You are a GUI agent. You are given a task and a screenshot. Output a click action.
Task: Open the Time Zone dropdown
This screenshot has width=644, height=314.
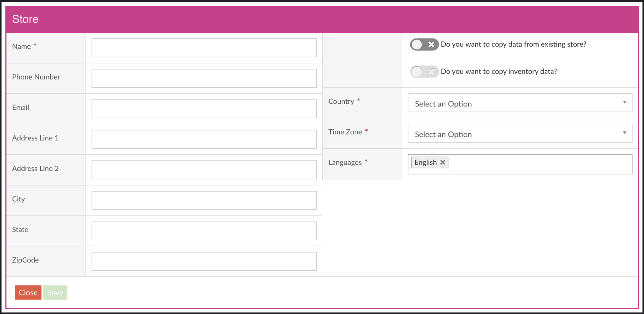[520, 133]
